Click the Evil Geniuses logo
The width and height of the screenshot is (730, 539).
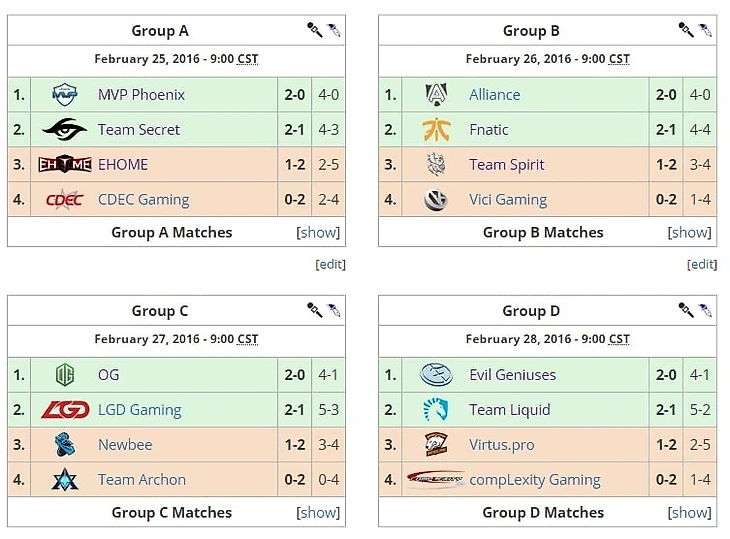436,375
